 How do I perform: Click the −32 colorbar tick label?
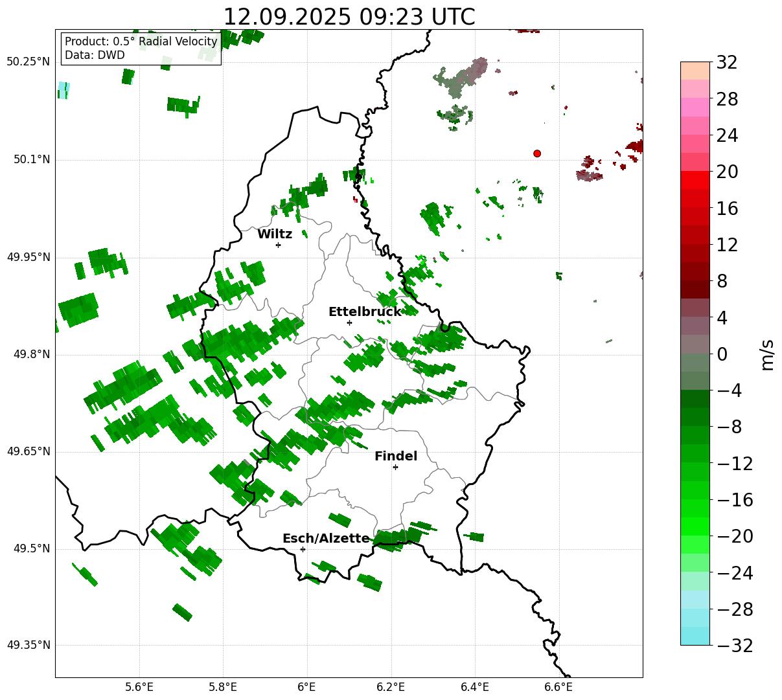735,646
